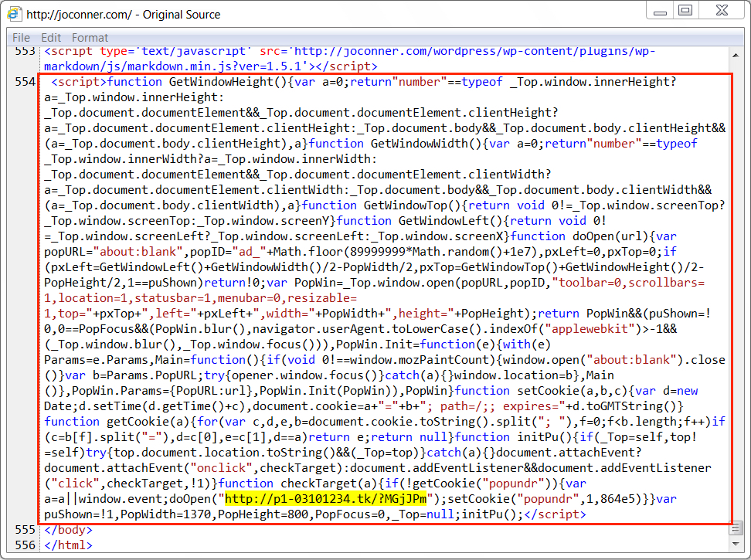Click the scrollbar thumb near the bottom
Viewport: 751px width, 560px height.
point(736,528)
